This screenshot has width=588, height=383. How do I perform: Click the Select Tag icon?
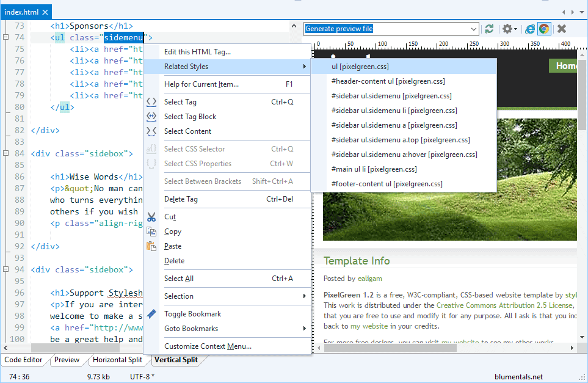(x=151, y=102)
